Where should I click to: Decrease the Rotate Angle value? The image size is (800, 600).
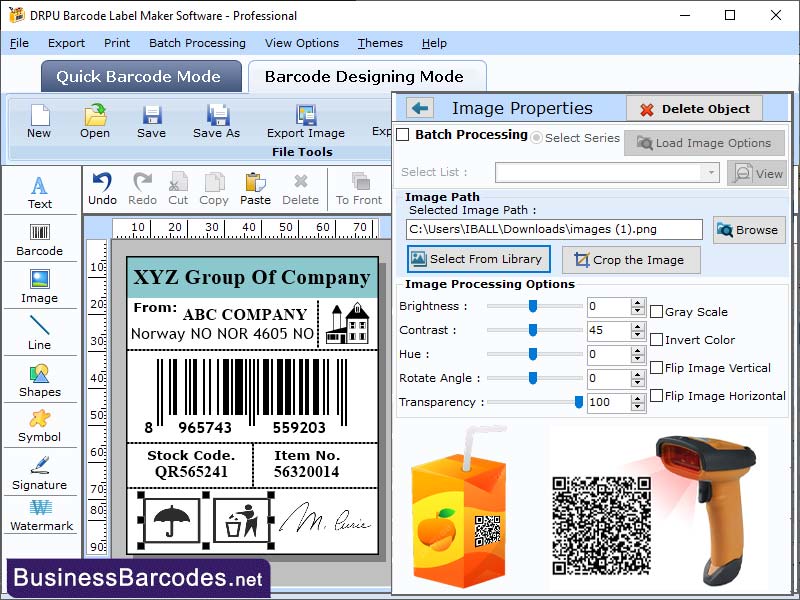pos(637,383)
